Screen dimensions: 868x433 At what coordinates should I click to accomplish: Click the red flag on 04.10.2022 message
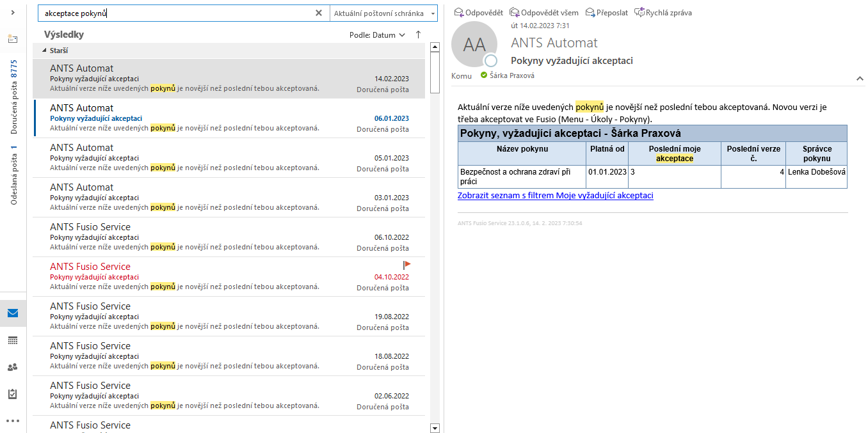point(407,265)
